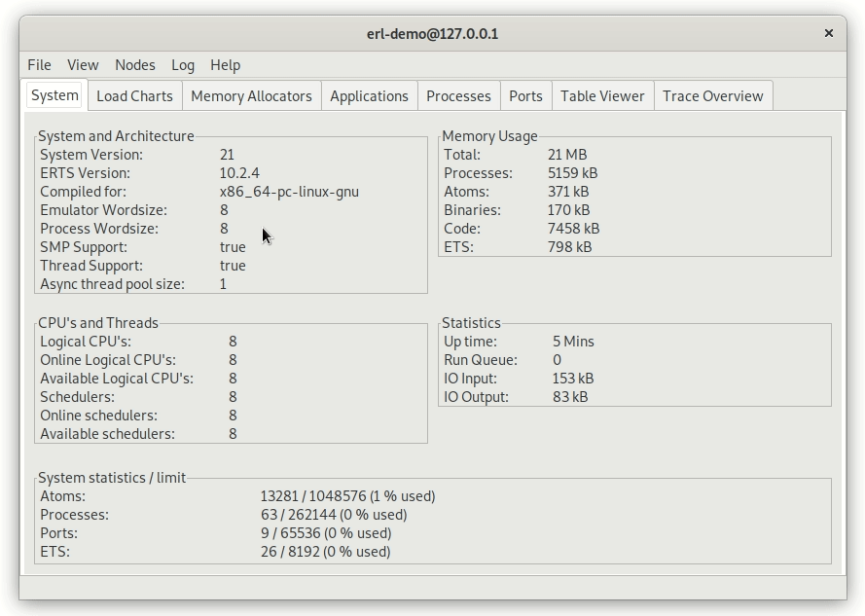Click the Run Queue label

point(481,360)
